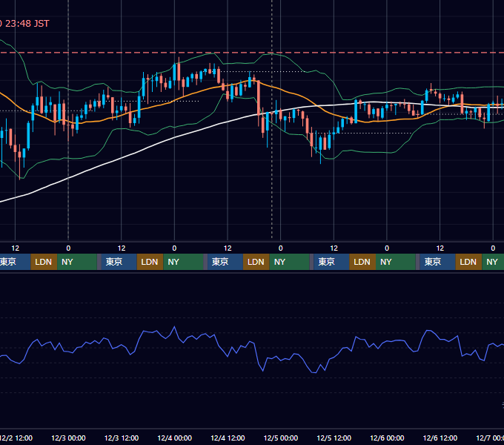The image size is (504, 445).
Task: Click the 12/5 00:00 date label
Action: [281, 438]
